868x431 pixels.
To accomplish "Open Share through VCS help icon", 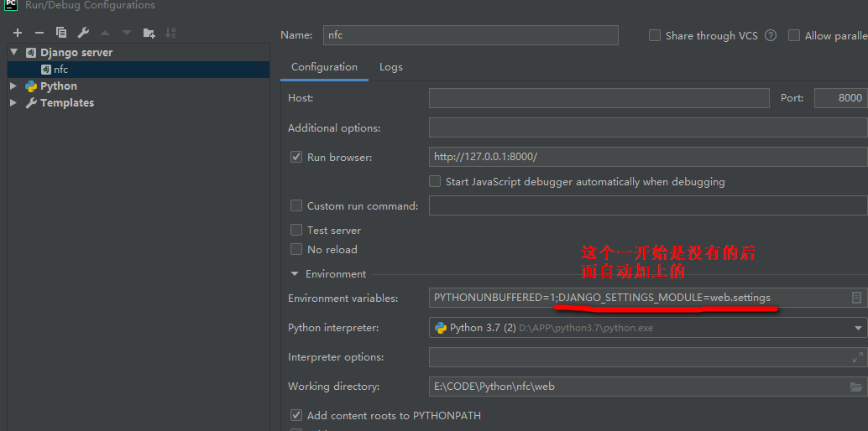I will [x=770, y=35].
